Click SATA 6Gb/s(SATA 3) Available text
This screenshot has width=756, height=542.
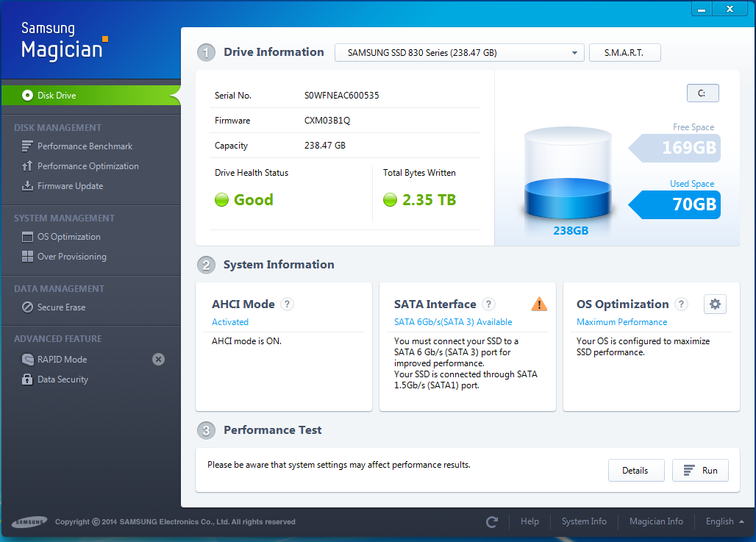(453, 322)
